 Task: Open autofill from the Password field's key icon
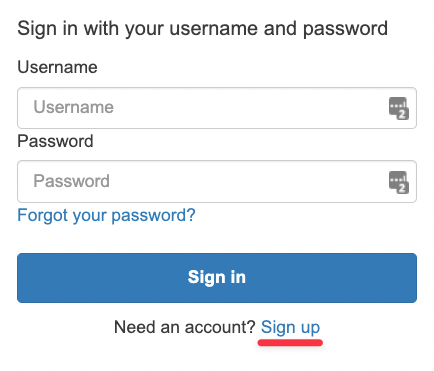tap(399, 182)
